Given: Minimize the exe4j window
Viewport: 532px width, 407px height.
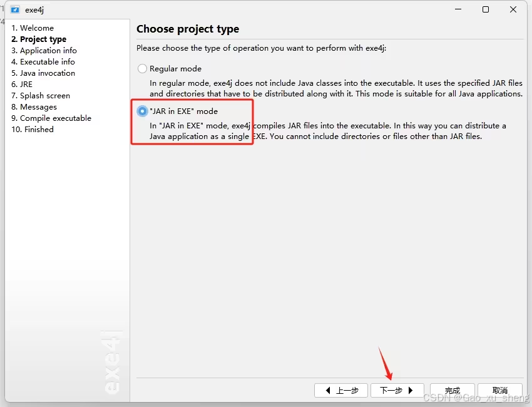Looking at the screenshot, I should [x=458, y=9].
